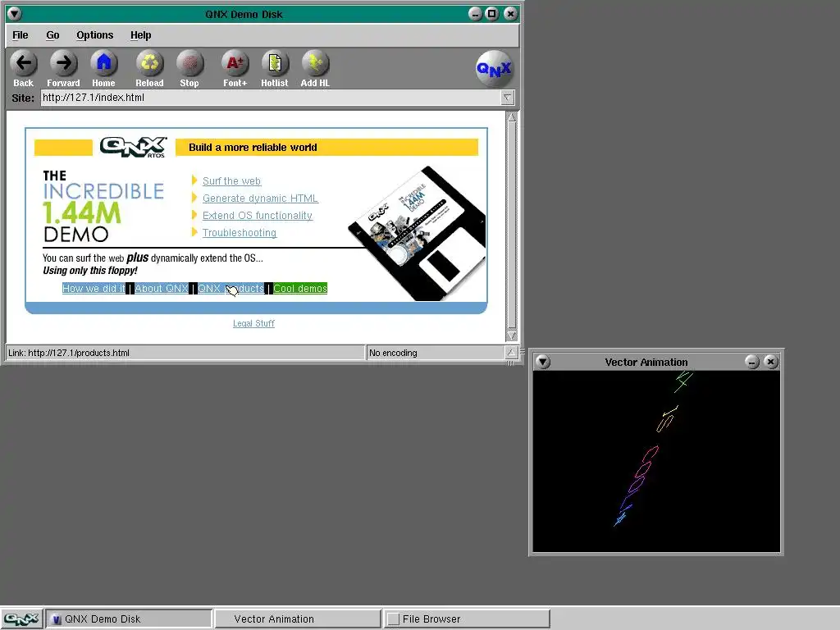Click the floppy disk image on page

(x=418, y=234)
